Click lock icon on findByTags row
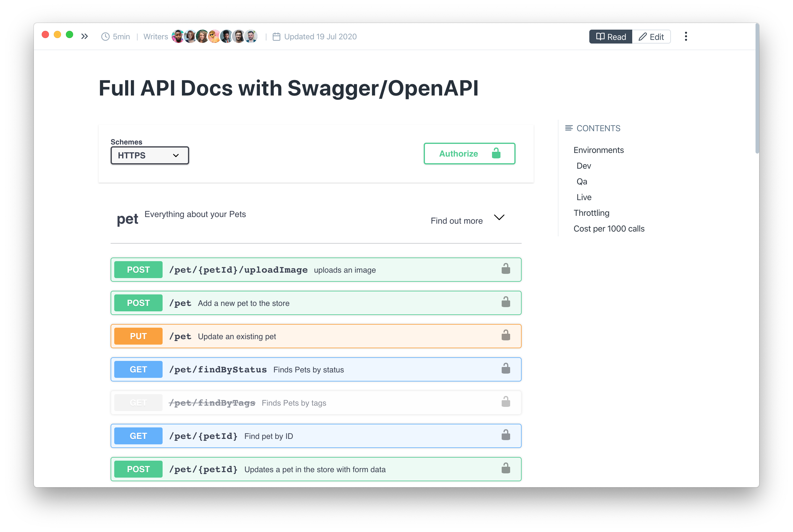This screenshot has height=532, width=793. click(x=506, y=402)
